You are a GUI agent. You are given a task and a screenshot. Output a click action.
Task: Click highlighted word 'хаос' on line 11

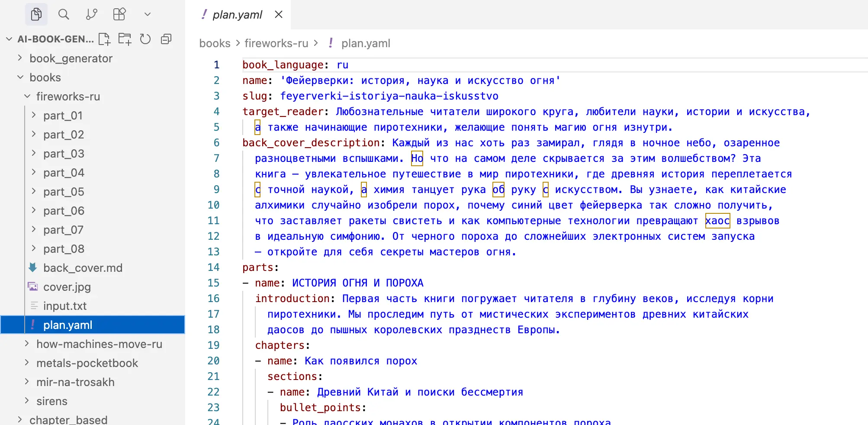click(717, 221)
